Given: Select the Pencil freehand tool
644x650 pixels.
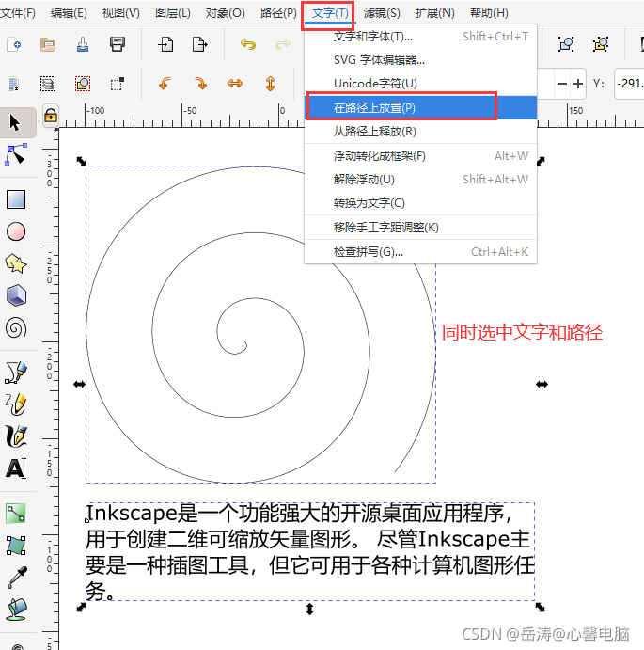Looking at the screenshot, I should (x=16, y=404).
